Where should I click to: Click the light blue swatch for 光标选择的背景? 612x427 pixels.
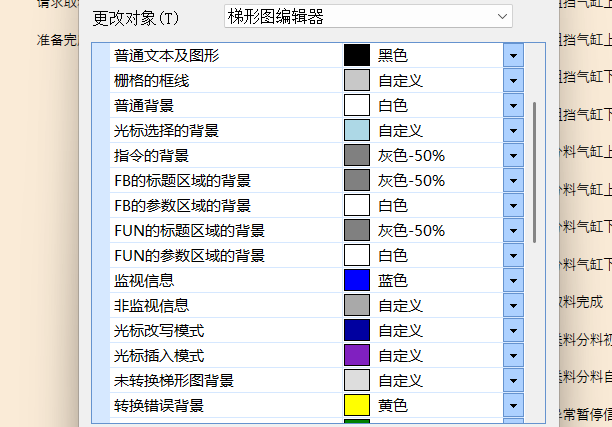[357, 131]
